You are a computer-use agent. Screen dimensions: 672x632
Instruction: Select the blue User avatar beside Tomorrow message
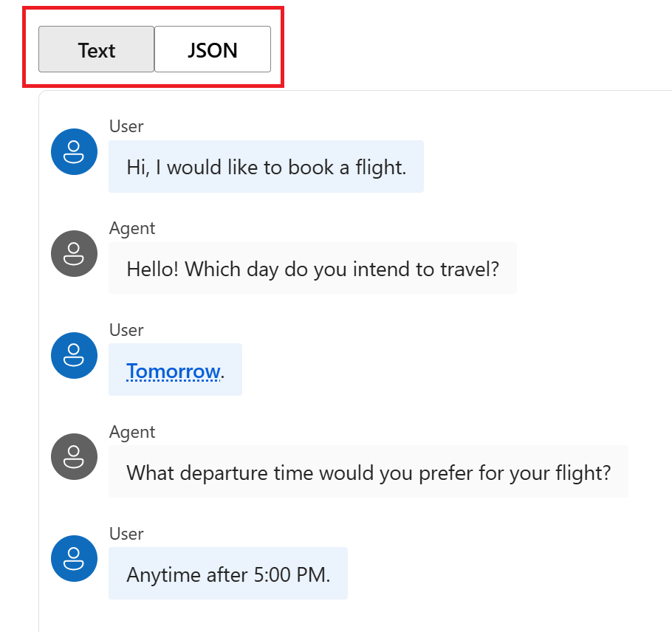point(74,355)
